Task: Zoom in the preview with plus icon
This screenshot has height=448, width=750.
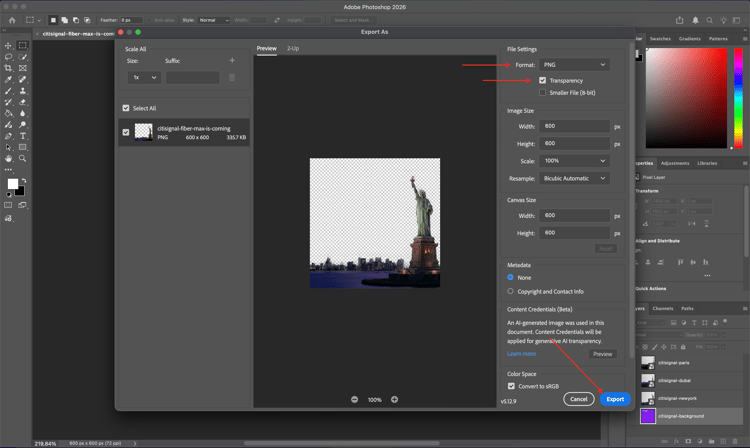Action: coord(394,399)
